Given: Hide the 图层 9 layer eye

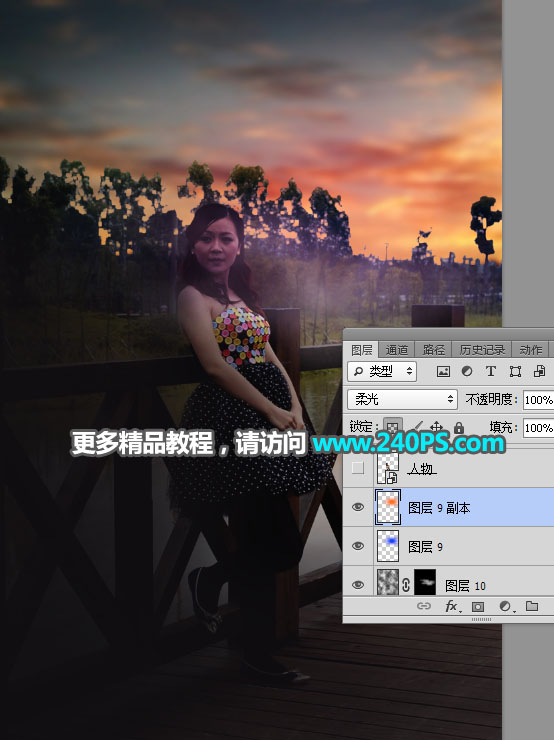Looking at the screenshot, I should 358,546.
